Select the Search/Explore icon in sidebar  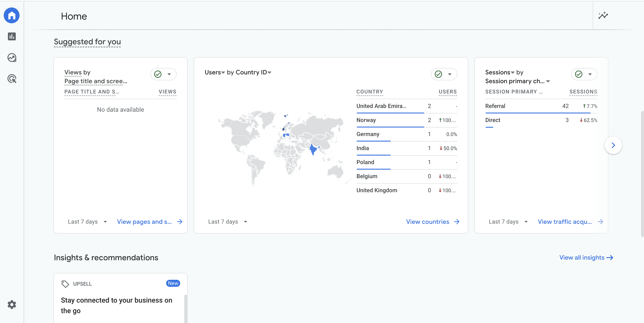(x=12, y=57)
